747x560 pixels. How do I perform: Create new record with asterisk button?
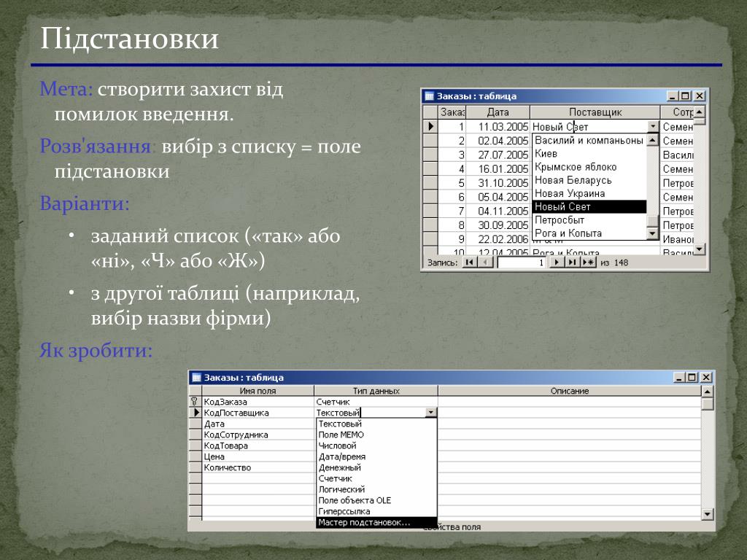click(x=589, y=262)
